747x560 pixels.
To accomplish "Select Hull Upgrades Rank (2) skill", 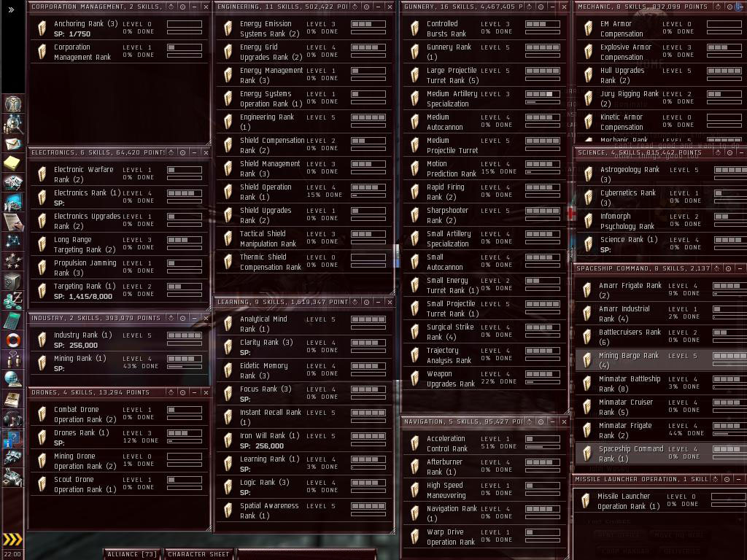I will 661,75.
